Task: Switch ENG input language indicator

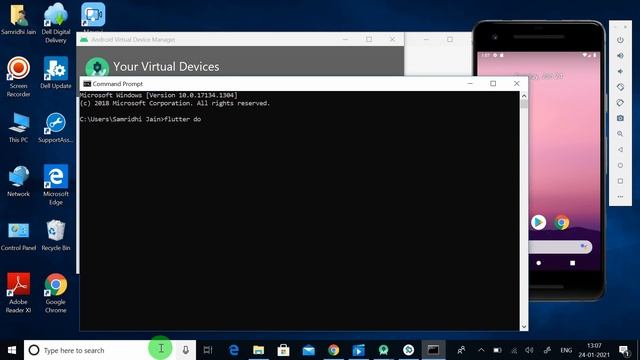Action: (566, 350)
